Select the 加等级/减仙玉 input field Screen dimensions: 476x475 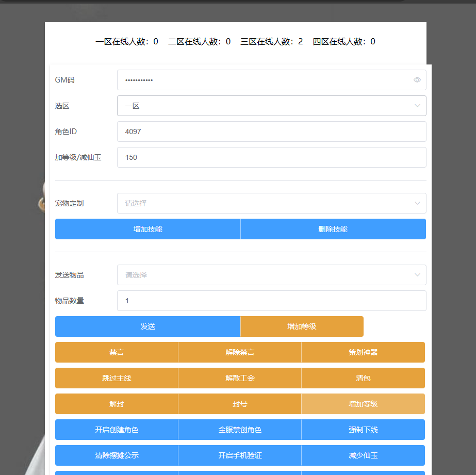(x=271, y=157)
